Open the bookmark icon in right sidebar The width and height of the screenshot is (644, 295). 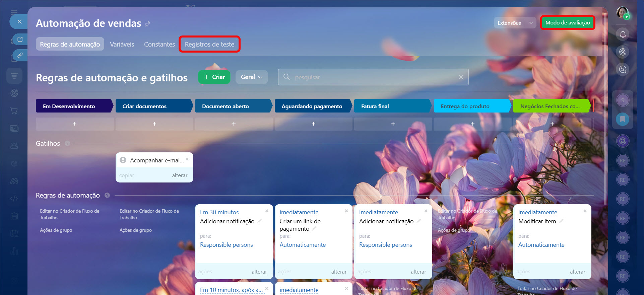(x=623, y=119)
